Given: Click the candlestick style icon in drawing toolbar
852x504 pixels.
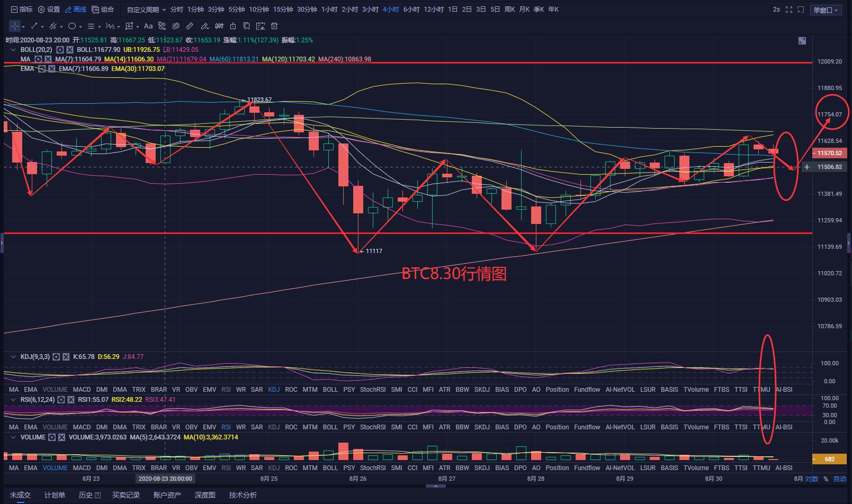Looking at the screenshot, I should pyautogui.click(x=218, y=26).
